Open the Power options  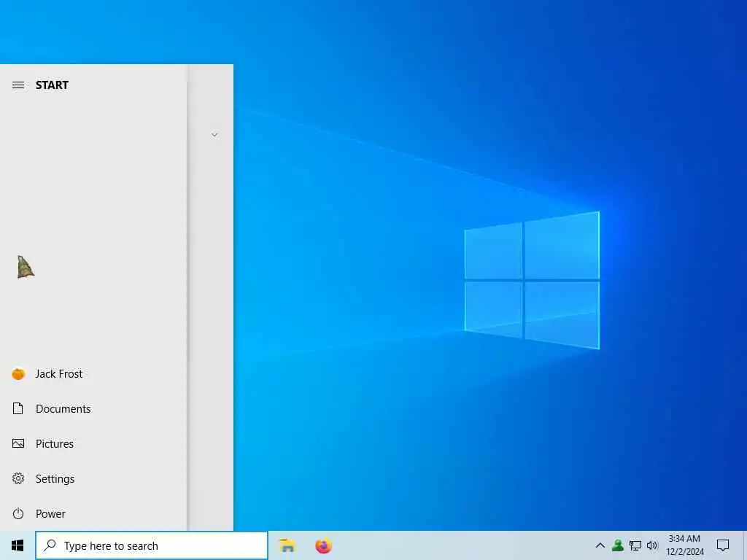[93, 513]
